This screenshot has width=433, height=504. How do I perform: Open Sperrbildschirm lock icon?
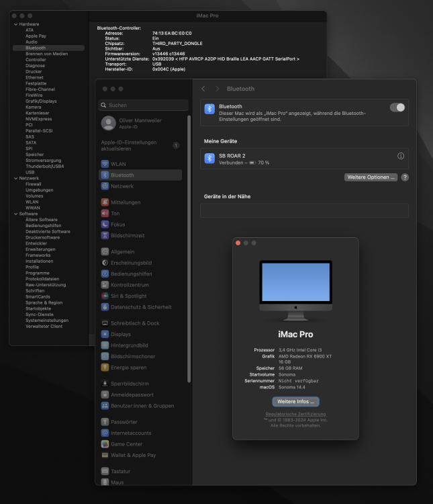tap(105, 384)
